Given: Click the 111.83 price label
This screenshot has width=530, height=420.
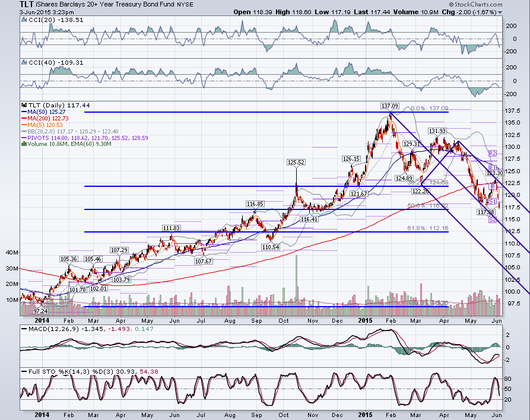Looking at the screenshot, I should tap(172, 228).
